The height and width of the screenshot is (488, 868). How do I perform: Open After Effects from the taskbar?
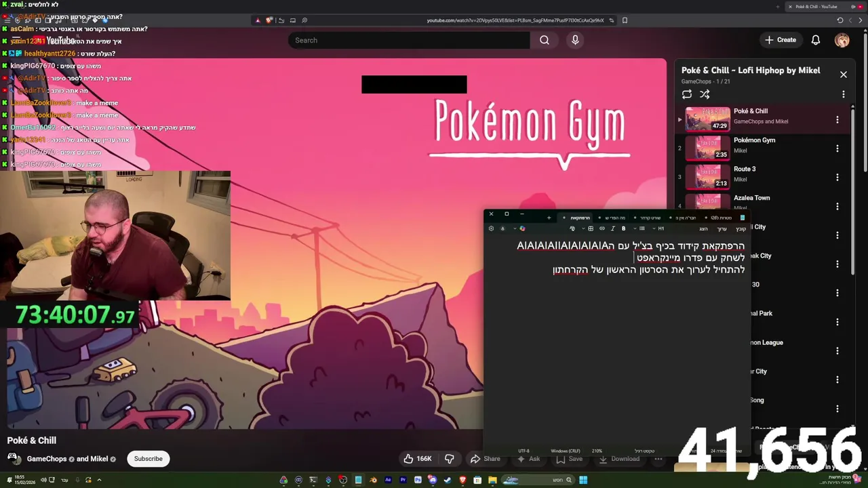coord(388,480)
